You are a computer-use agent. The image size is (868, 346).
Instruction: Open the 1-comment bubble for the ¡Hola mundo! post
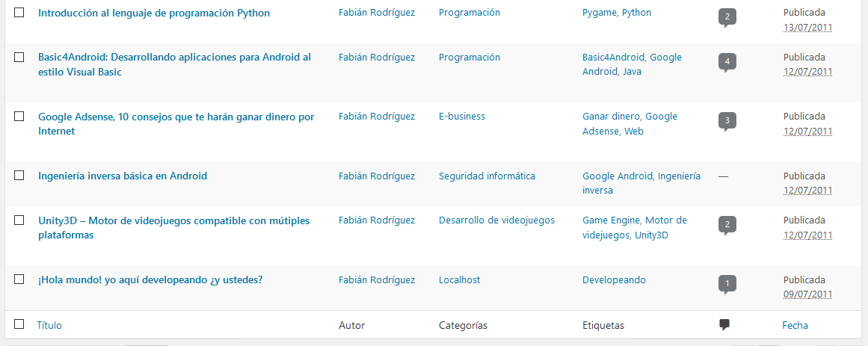pyautogui.click(x=727, y=285)
